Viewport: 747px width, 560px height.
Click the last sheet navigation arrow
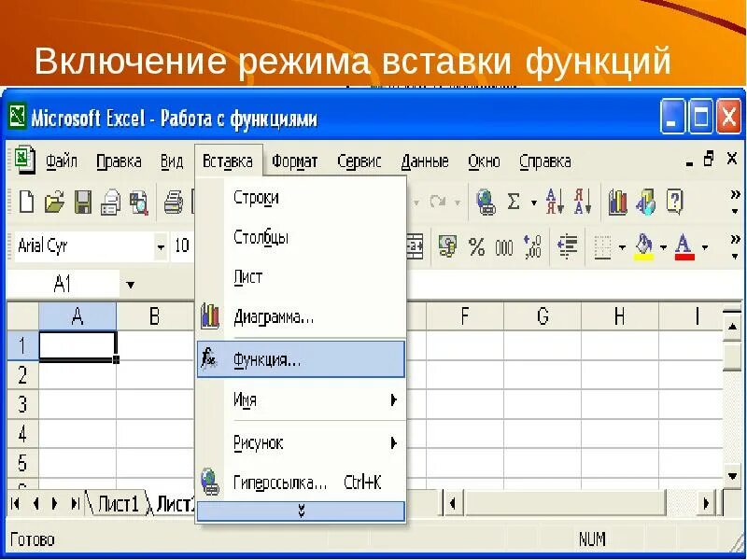(x=75, y=503)
